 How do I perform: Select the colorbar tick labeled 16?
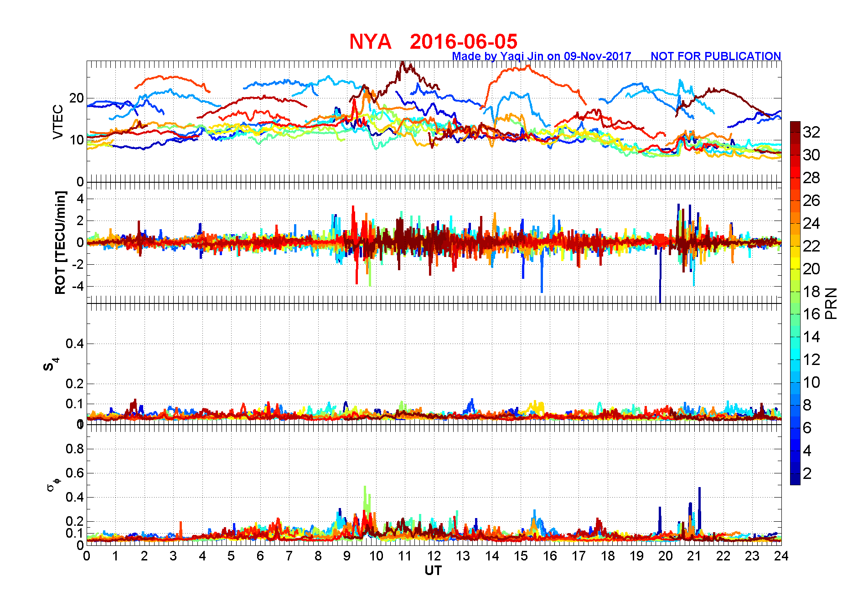pos(811,314)
